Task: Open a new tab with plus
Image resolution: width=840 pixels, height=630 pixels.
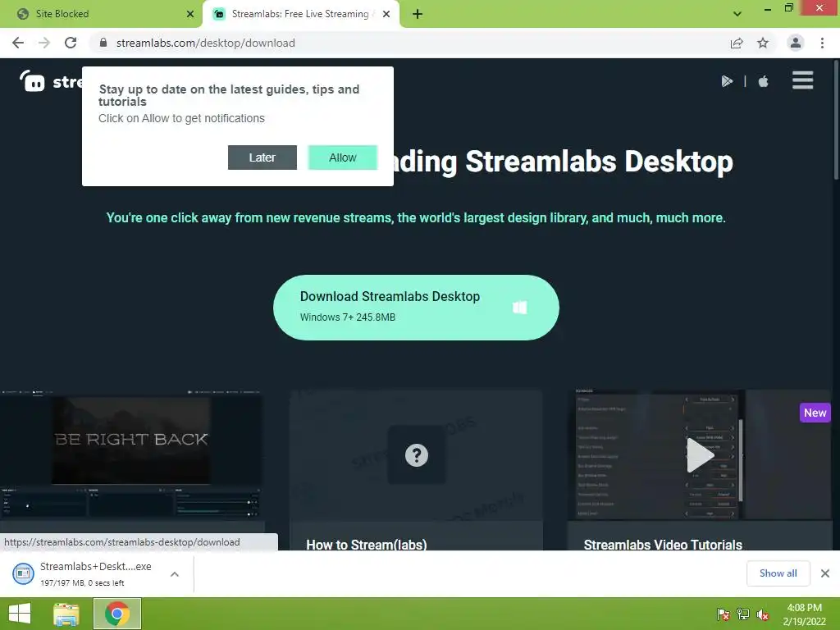Action: click(418, 14)
